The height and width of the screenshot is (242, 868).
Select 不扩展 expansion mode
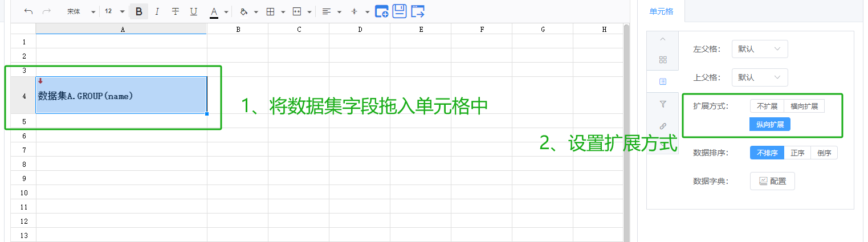click(x=767, y=106)
